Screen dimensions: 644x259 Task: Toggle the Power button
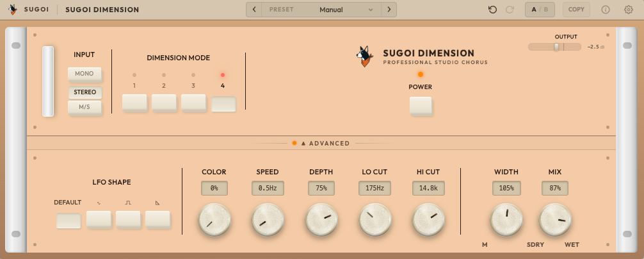pos(421,106)
